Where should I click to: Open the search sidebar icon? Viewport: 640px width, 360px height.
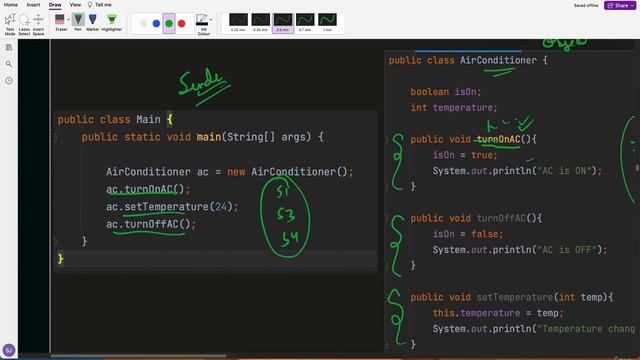coord(9,64)
